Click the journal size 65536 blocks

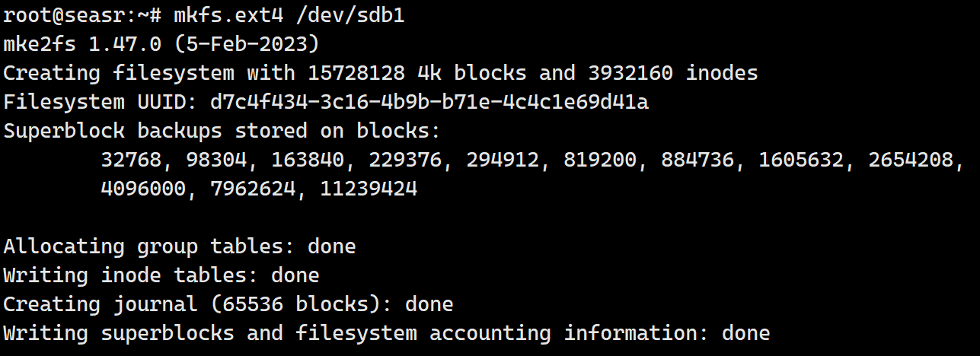(289, 304)
